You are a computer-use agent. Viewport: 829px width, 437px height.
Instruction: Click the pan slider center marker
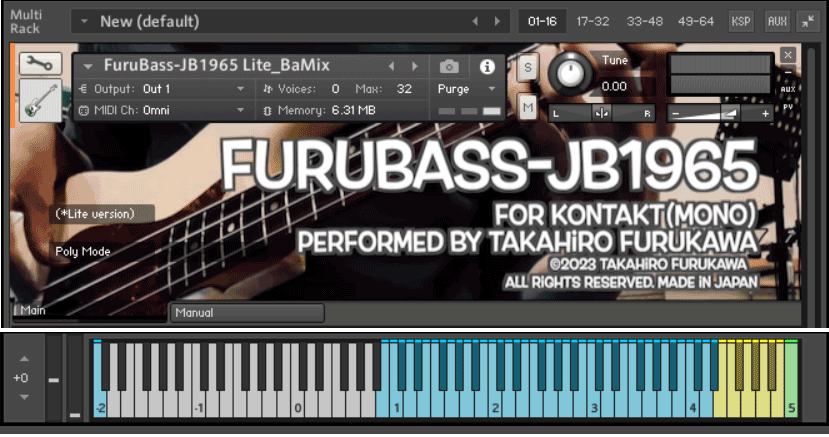pyautogui.click(x=601, y=113)
